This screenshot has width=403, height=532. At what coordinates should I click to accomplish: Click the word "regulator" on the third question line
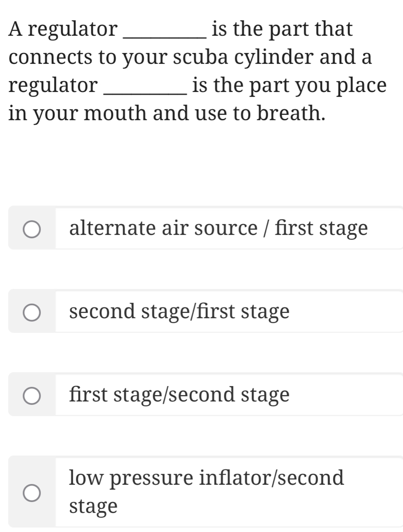click(x=53, y=85)
